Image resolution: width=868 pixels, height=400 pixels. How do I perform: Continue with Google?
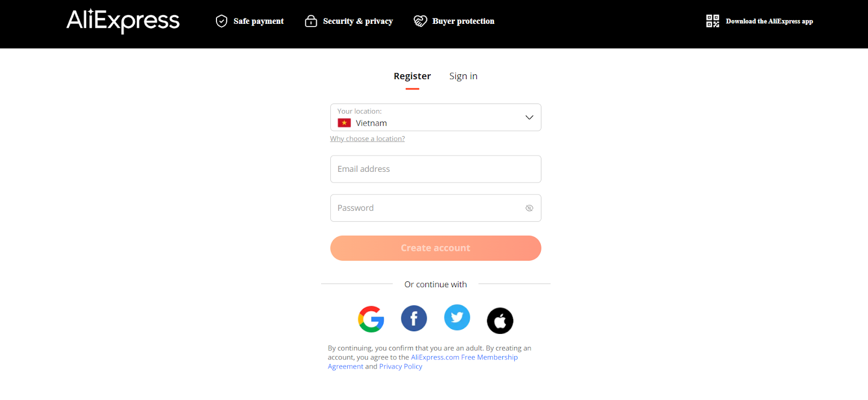(x=371, y=319)
